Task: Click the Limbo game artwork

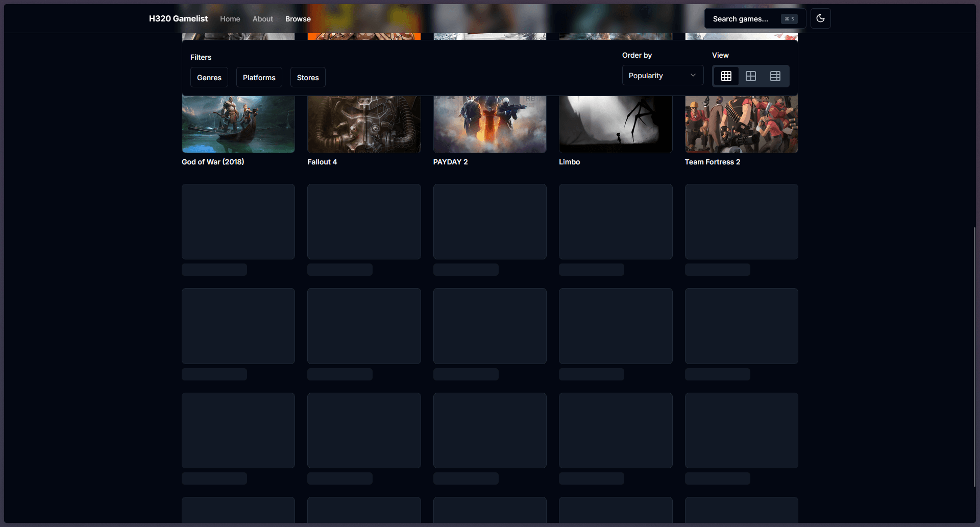Action: coord(615,124)
